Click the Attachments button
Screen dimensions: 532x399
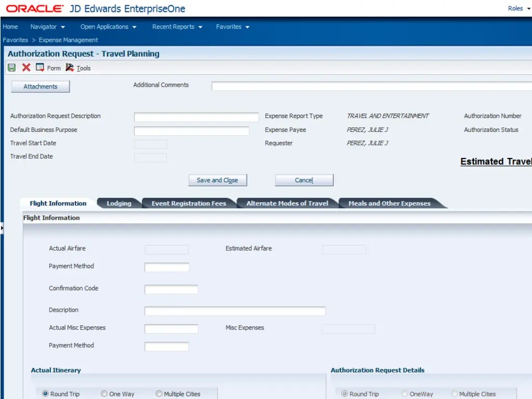click(41, 87)
